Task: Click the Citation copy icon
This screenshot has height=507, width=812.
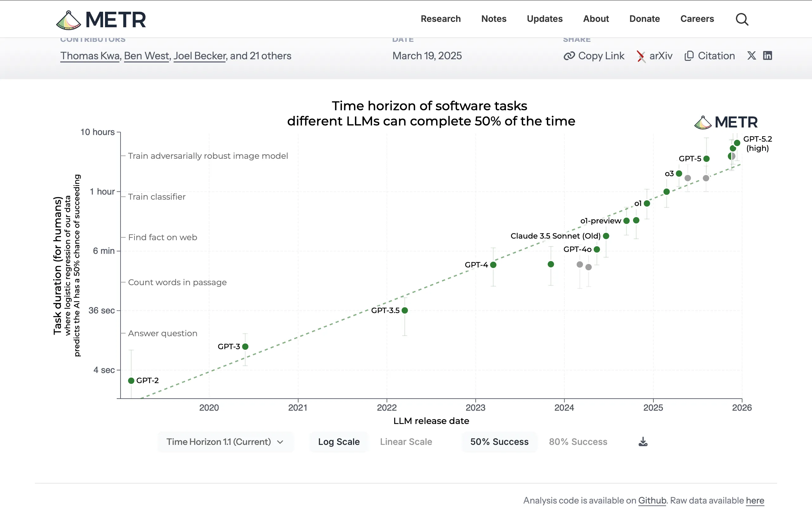Action: pyautogui.click(x=689, y=56)
